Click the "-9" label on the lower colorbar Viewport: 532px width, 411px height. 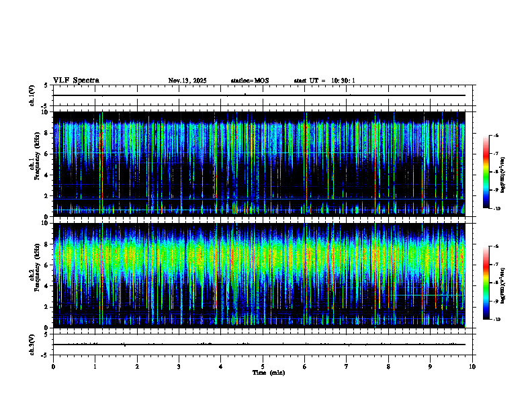(x=496, y=301)
